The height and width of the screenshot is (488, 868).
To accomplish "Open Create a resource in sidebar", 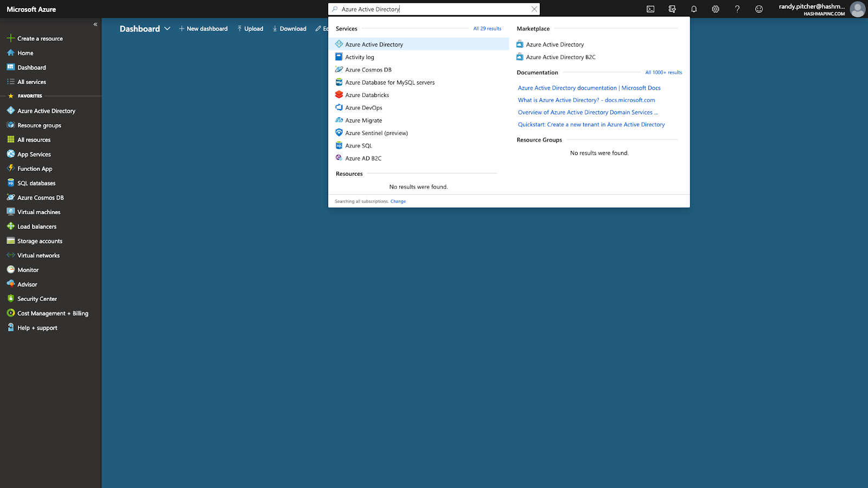I will tap(40, 38).
